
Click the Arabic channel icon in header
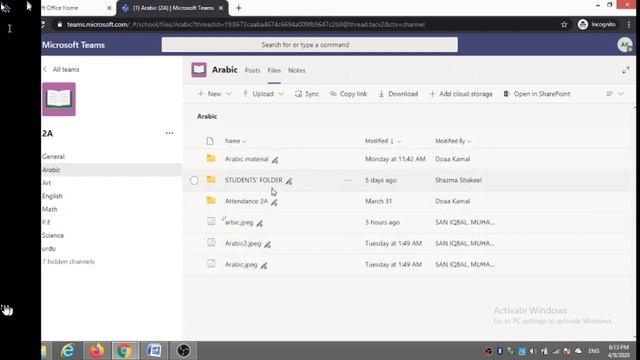[x=199, y=70]
